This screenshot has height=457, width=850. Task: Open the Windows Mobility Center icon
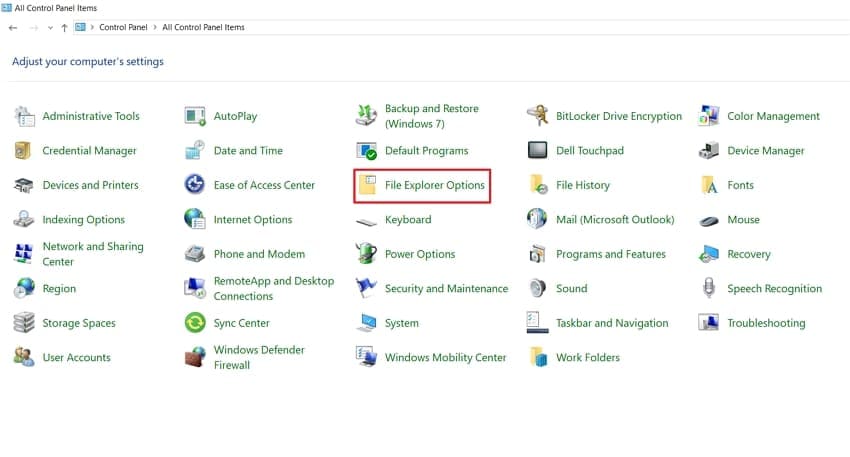pyautogui.click(x=366, y=357)
